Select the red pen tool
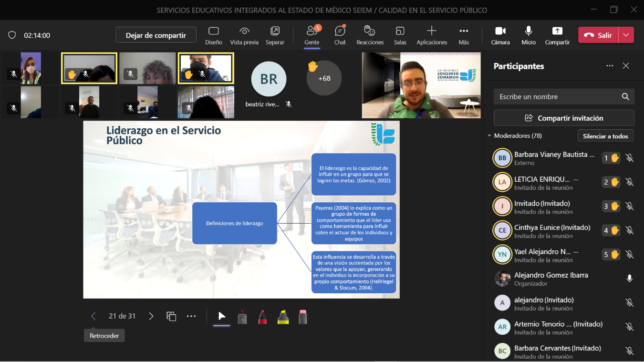Screen dimensions: 644x362 [x=262, y=317]
